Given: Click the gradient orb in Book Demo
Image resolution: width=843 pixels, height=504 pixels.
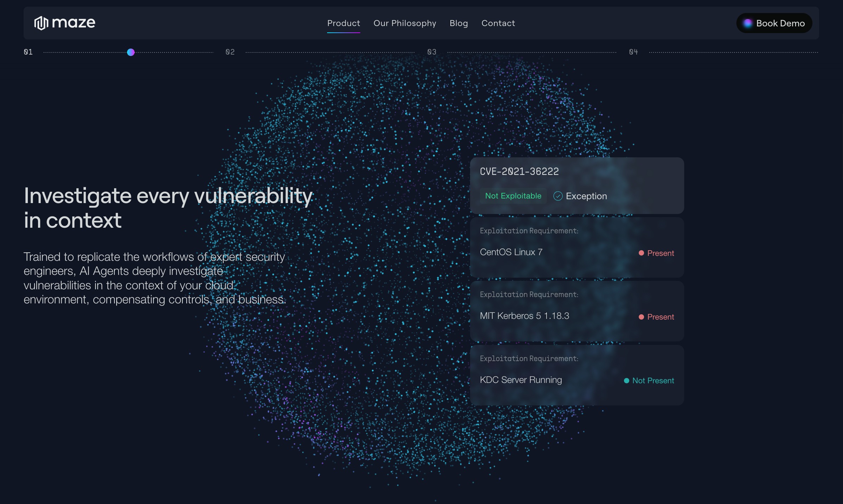Looking at the screenshot, I should [748, 23].
